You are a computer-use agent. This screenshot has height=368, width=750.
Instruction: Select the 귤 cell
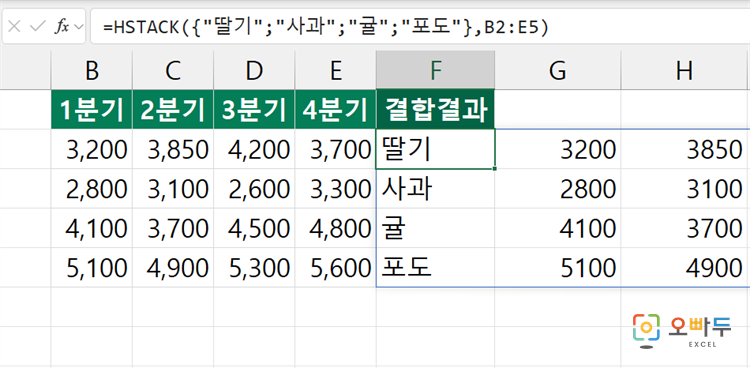435,228
